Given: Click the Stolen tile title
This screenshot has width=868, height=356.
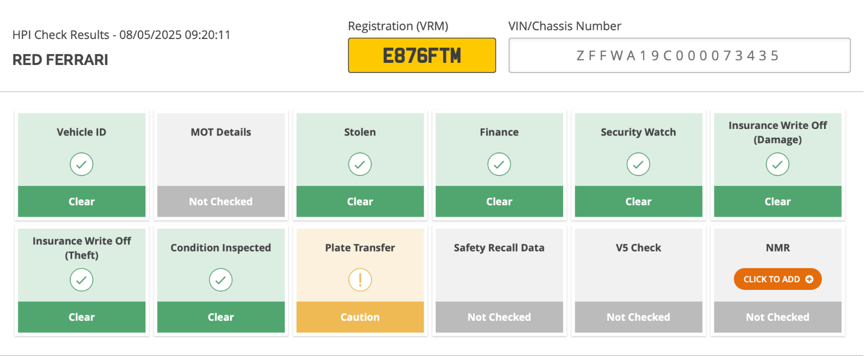Looking at the screenshot, I should [360, 132].
